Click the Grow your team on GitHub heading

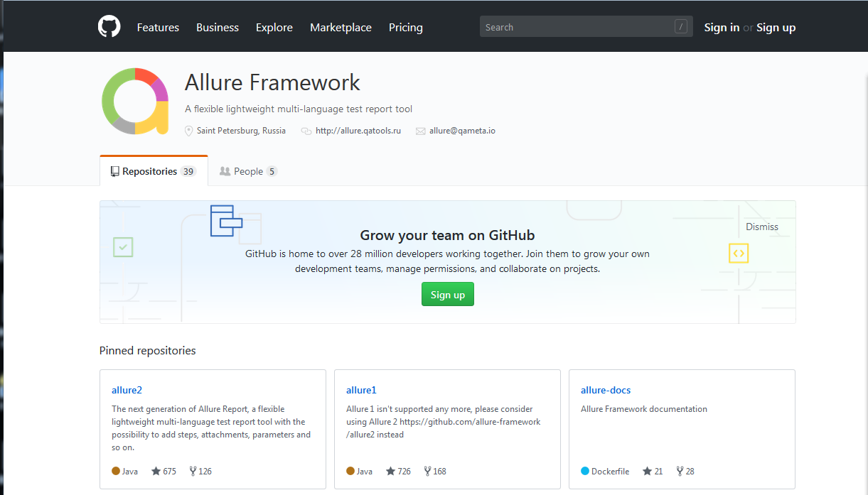[x=447, y=235]
